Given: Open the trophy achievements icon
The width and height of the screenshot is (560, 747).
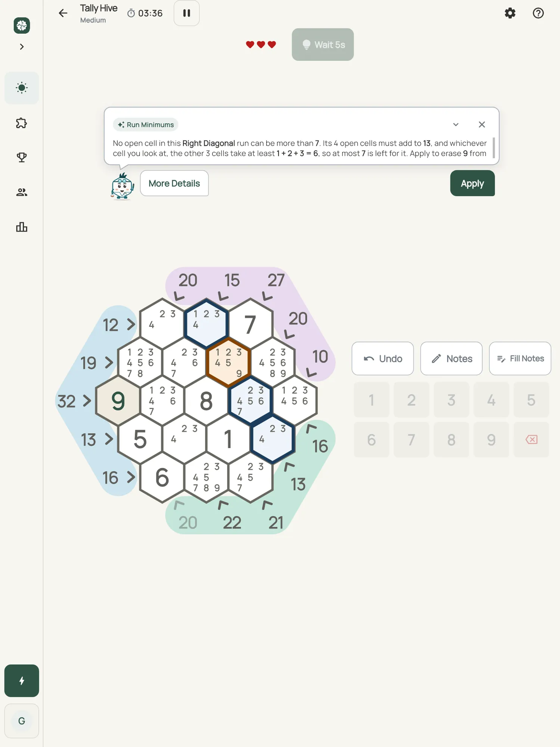Looking at the screenshot, I should point(22,157).
